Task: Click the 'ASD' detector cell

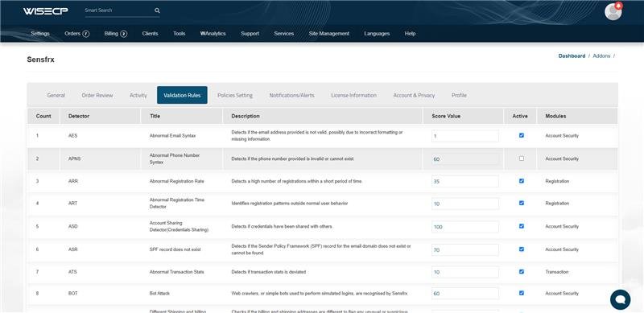Action: point(72,226)
